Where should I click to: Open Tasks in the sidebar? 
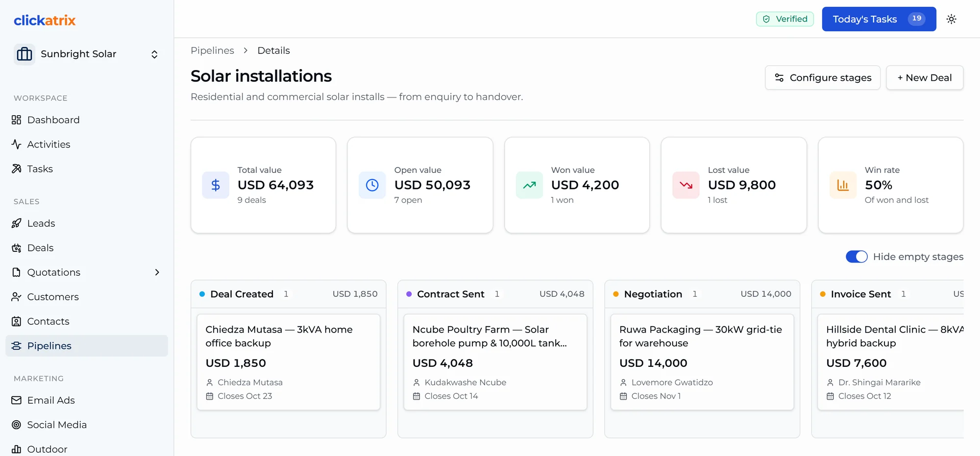pos(87,169)
